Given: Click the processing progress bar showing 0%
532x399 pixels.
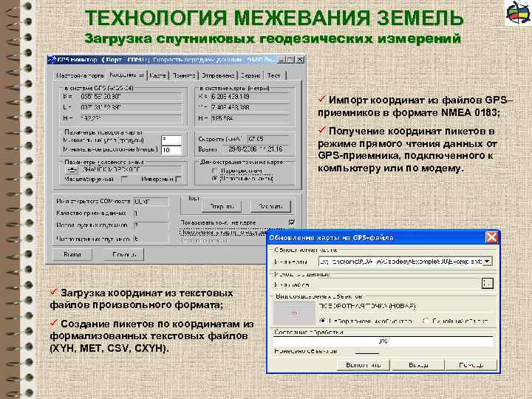Looking at the screenshot, I should tap(383, 341).
